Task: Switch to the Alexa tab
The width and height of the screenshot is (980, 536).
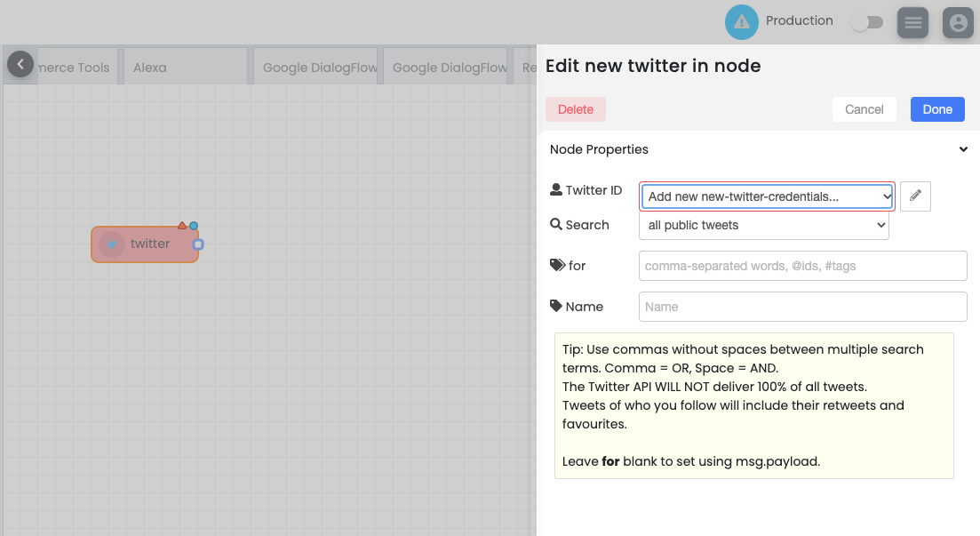Action: (186, 68)
